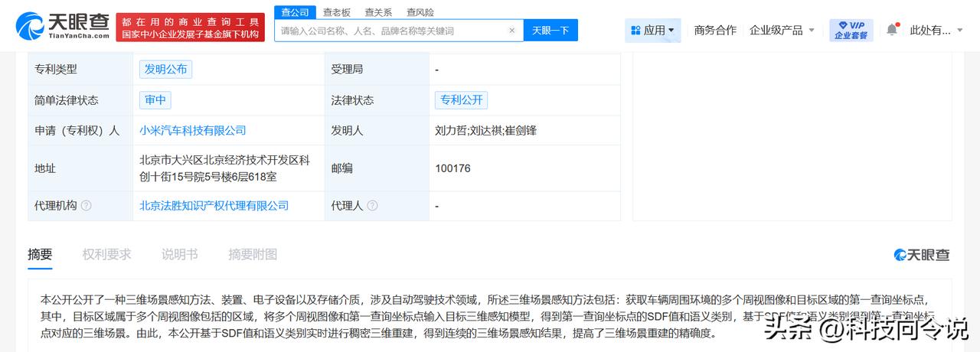Select the 查风险 search tab
The image size is (980, 352).
coord(420,12)
